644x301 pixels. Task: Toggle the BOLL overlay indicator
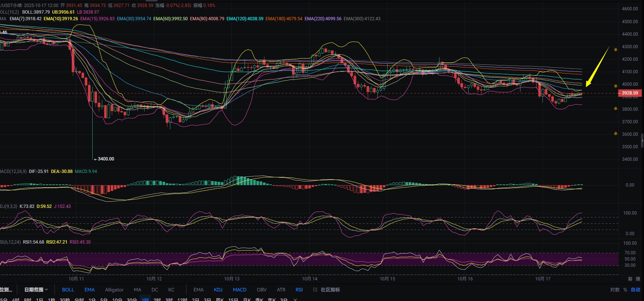tap(68, 290)
